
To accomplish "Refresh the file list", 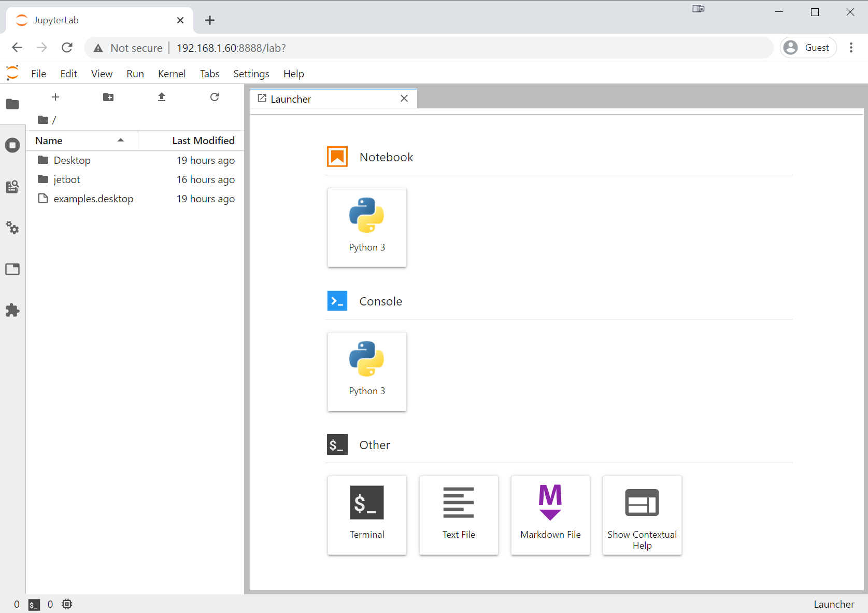I will (x=215, y=97).
